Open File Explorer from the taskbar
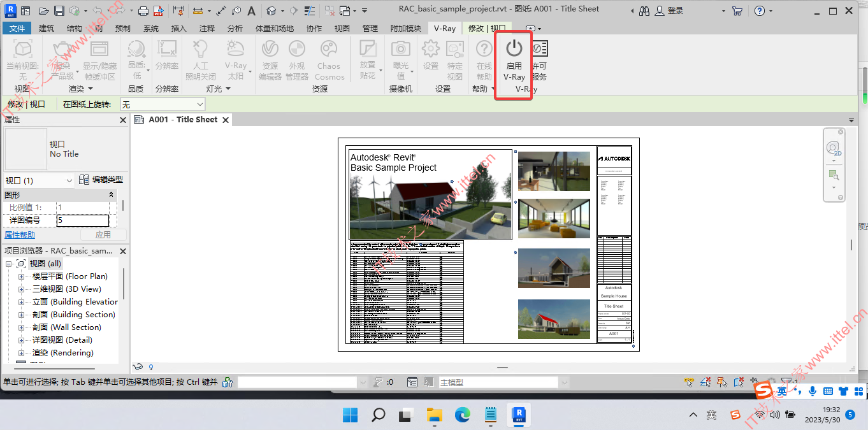Screen dimensions: 868x430 (x=435, y=415)
